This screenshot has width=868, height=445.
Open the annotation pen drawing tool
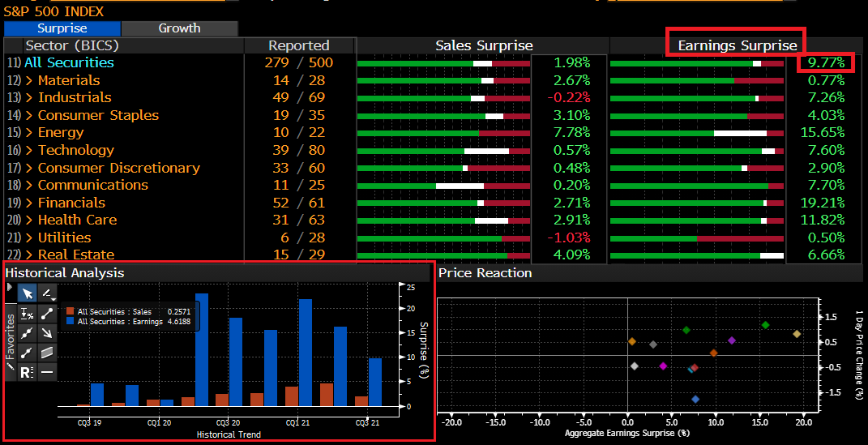click(x=47, y=293)
